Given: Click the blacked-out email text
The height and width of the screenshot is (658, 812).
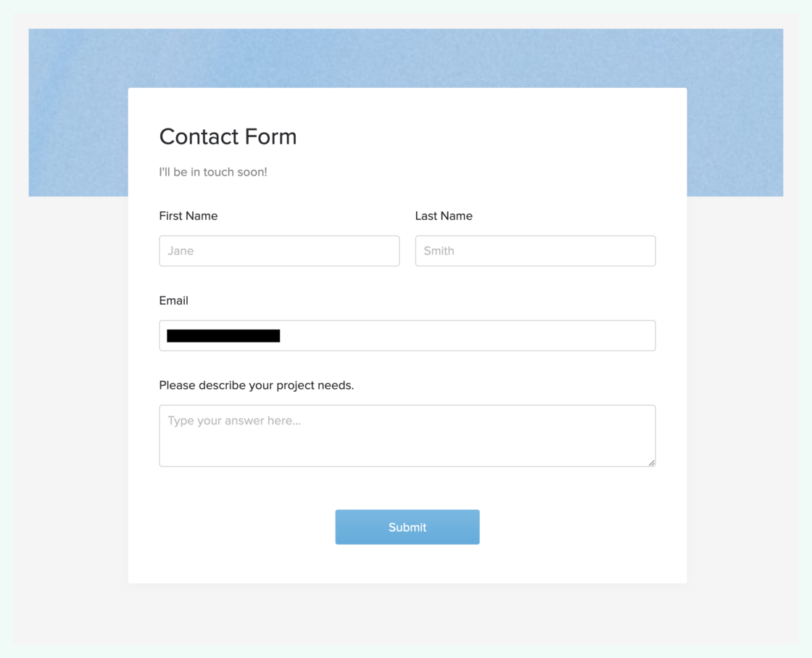Looking at the screenshot, I should [223, 336].
